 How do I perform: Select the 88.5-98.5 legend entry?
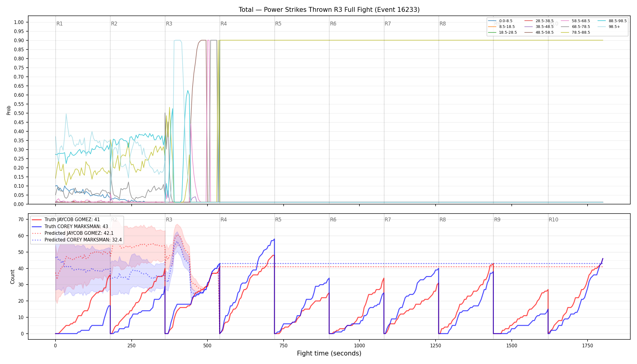[x=612, y=21]
